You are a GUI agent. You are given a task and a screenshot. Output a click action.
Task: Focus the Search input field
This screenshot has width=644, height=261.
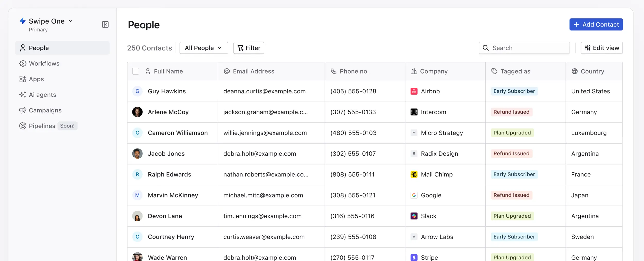point(528,48)
